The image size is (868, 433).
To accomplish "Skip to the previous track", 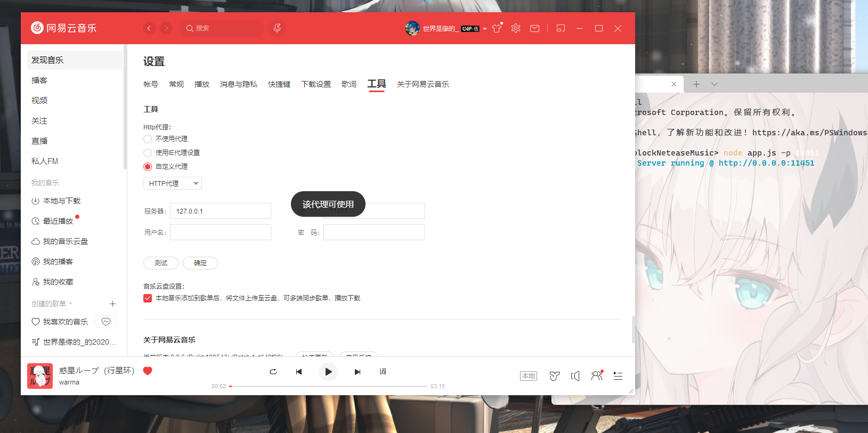I will (299, 372).
